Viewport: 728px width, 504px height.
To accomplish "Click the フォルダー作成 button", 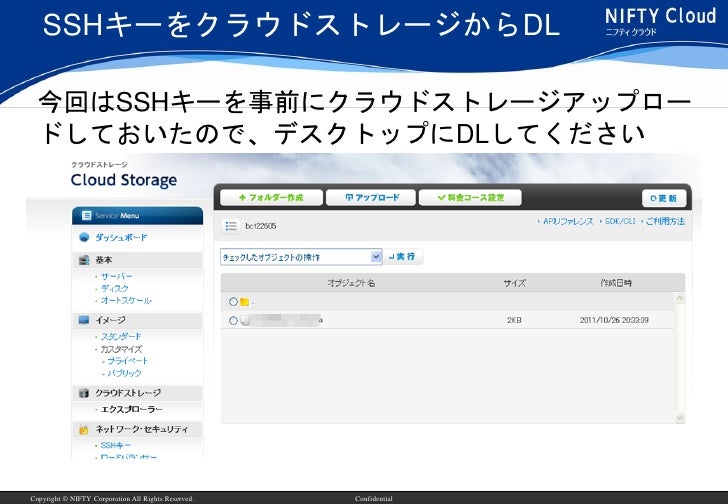I will (x=271, y=198).
